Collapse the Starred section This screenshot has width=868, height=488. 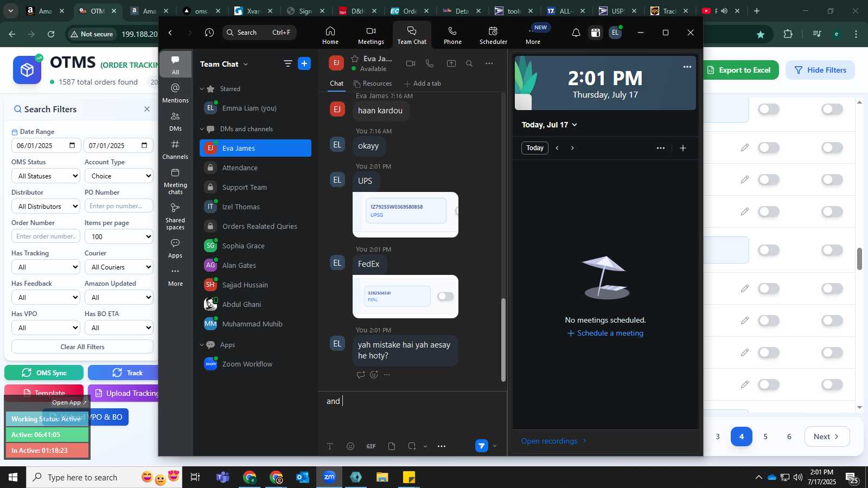(202, 89)
